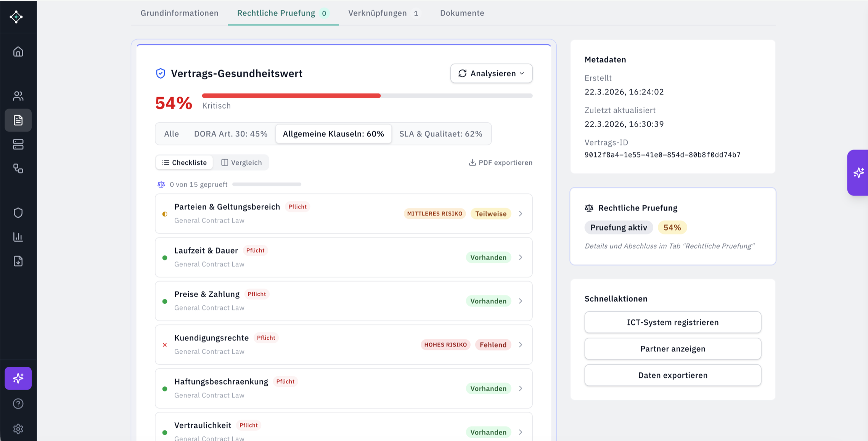
Task: Click the red health score progress bar
Action: coord(291,95)
